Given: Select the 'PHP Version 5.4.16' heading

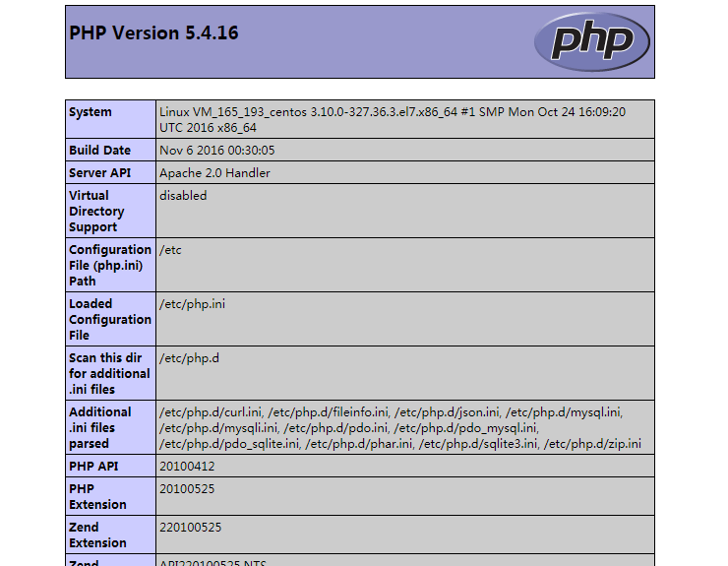Looking at the screenshot, I should [x=153, y=33].
